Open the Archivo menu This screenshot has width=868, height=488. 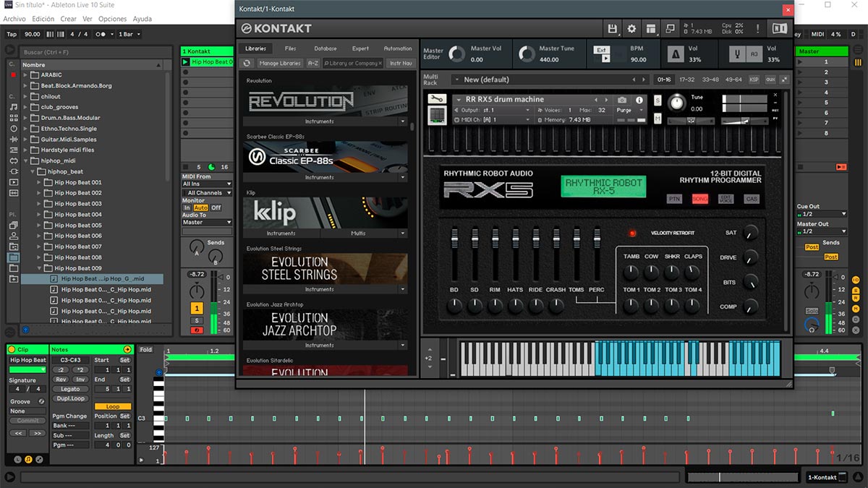click(14, 19)
